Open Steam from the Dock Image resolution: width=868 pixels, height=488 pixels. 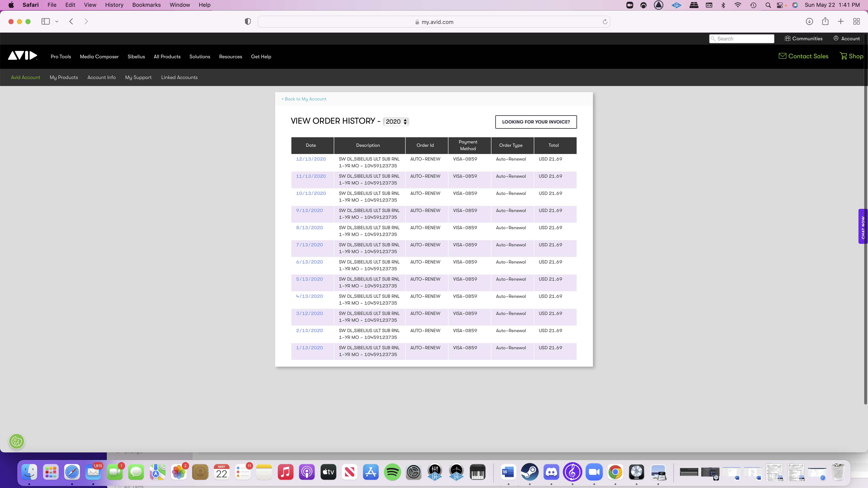click(x=530, y=472)
